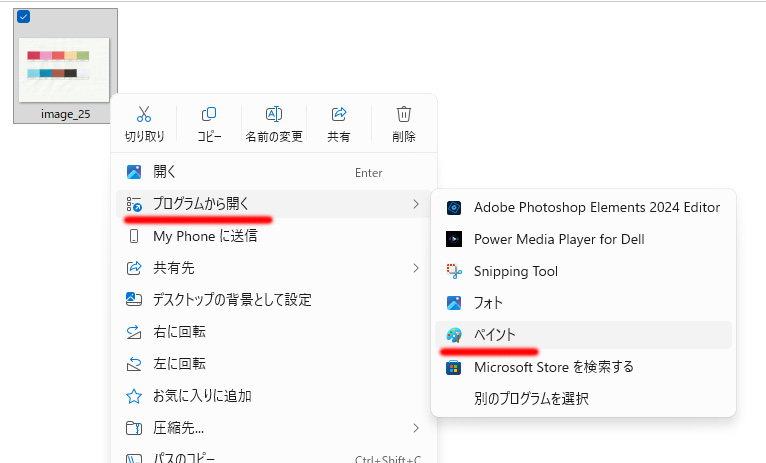This screenshot has height=463, width=766.
Task: Click the Share (共有) icon
Action: tap(339, 115)
